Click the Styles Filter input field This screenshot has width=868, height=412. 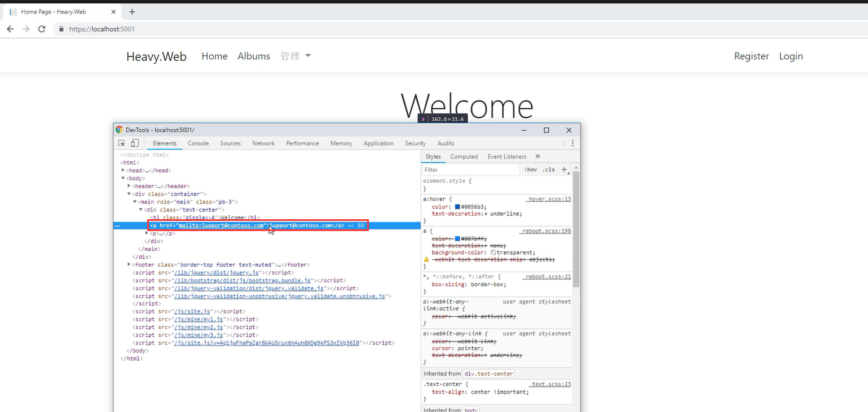[470, 170]
